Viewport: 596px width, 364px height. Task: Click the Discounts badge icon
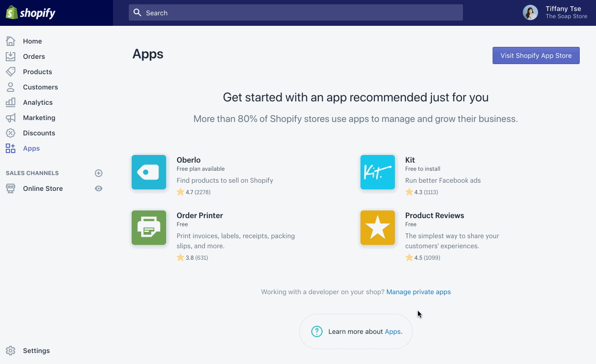point(11,133)
